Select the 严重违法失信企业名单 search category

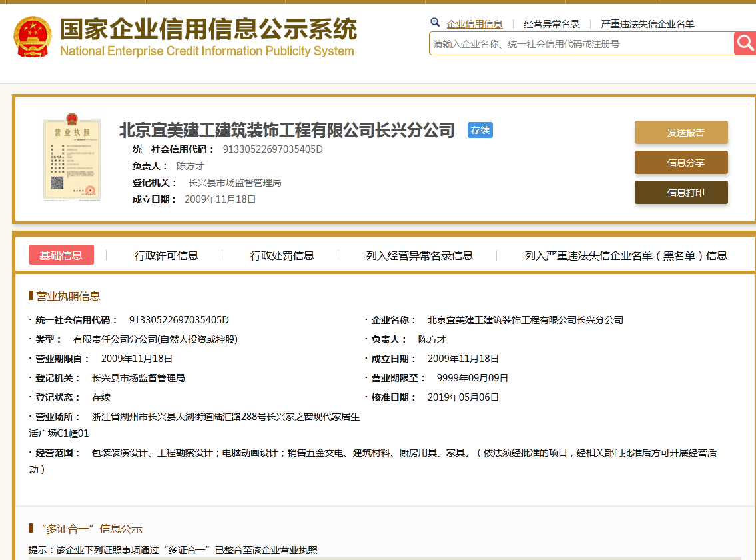[647, 24]
